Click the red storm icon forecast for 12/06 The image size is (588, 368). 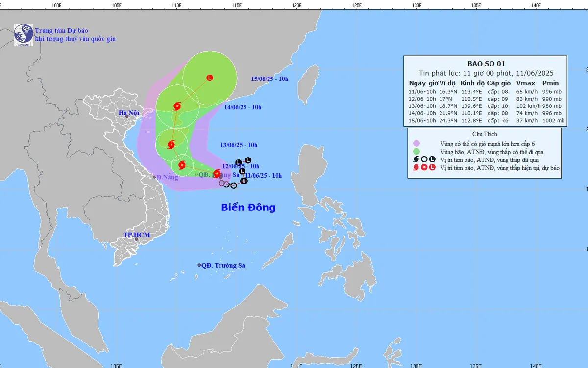tap(182, 165)
